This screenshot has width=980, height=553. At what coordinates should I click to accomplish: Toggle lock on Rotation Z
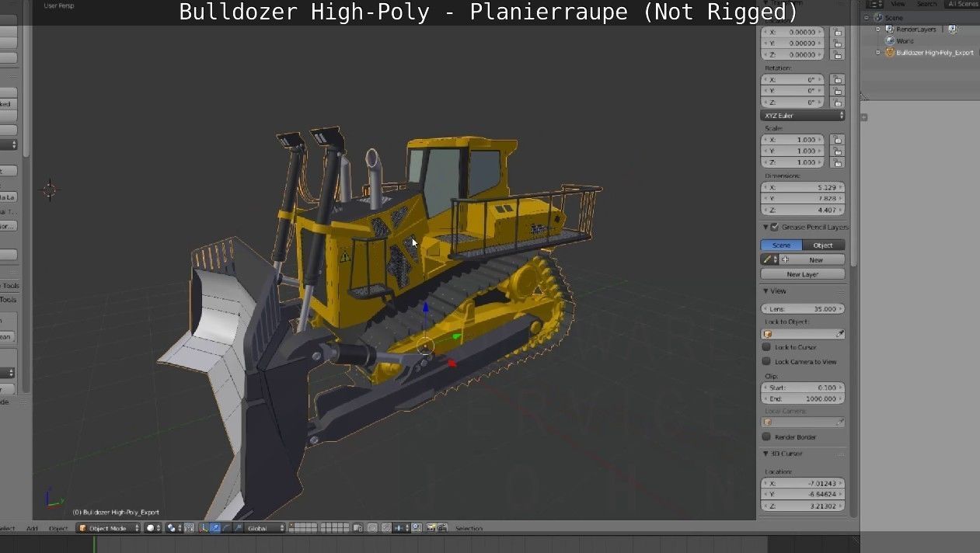tap(837, 102)
